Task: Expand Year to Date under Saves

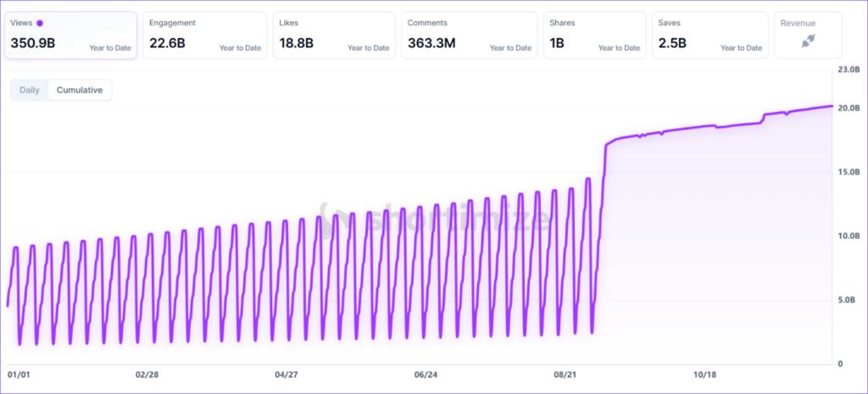Action: 741,48
